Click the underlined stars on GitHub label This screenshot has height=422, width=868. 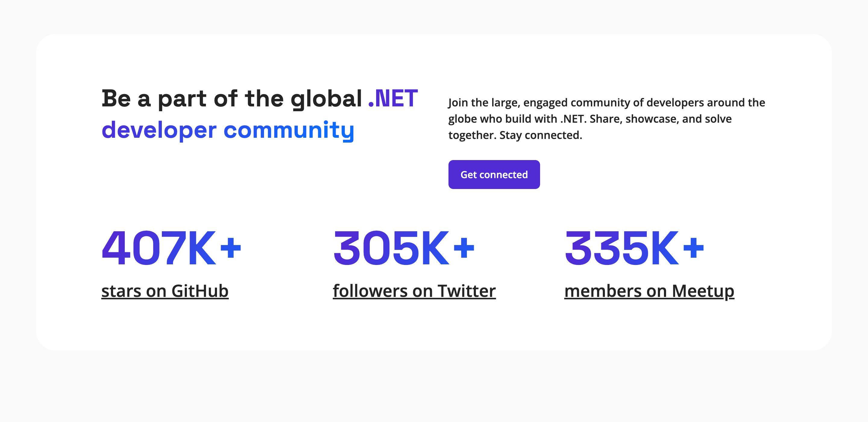pos(165,290)
